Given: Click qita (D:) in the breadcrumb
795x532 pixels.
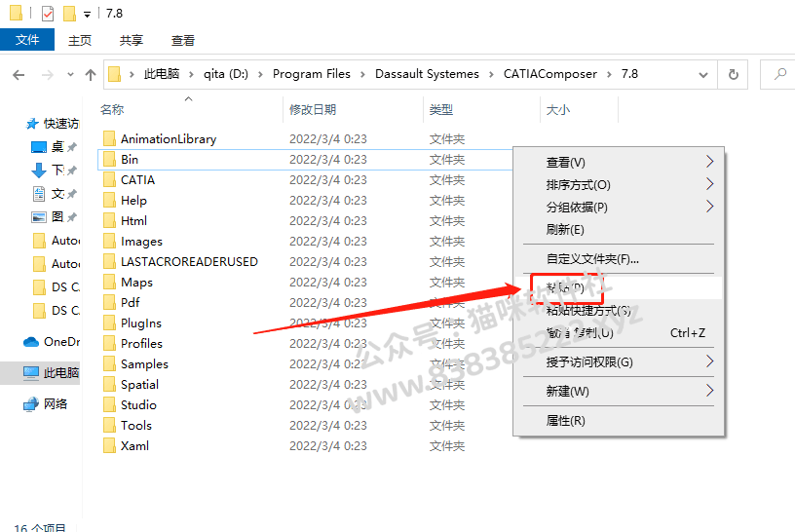Looking at the screenshot, I should pyautogui.click(x=226, y=74).
